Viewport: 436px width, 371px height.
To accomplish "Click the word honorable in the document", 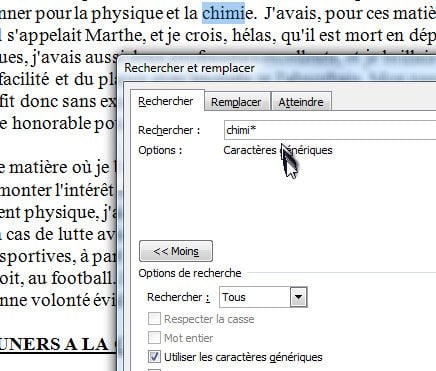I will pyautogui.click(x=52, y=123).
